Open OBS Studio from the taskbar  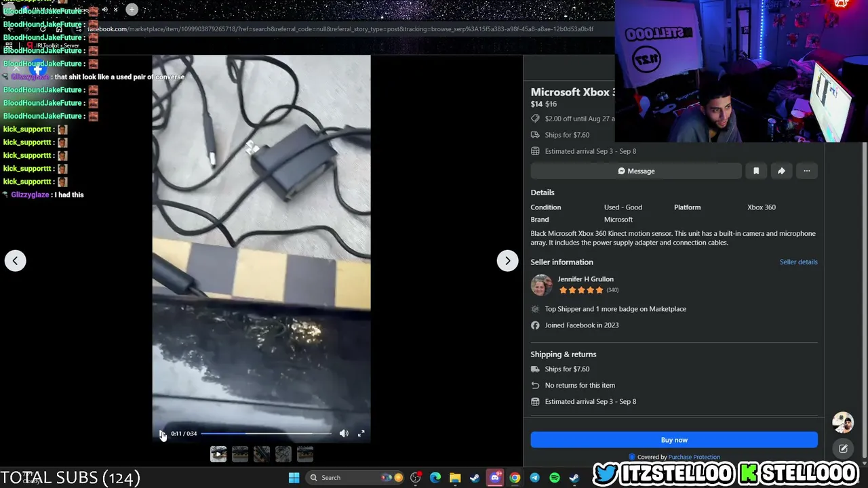416,478
